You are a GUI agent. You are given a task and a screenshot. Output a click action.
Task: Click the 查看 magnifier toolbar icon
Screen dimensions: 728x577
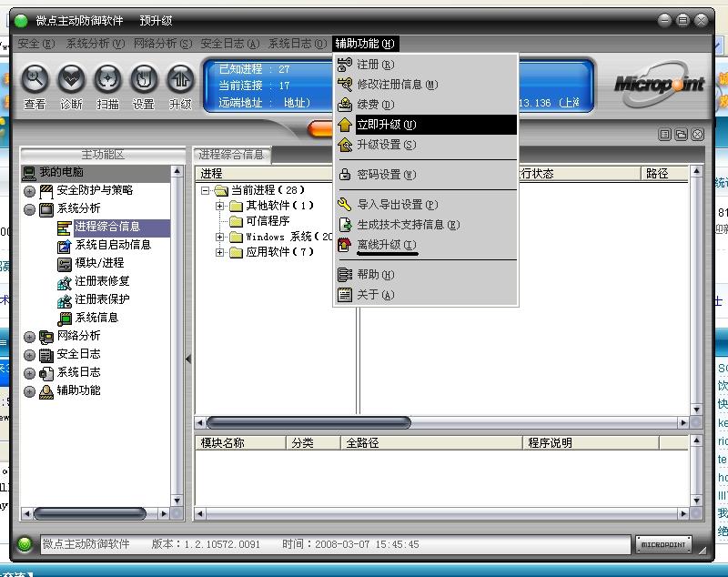point(35,79)
